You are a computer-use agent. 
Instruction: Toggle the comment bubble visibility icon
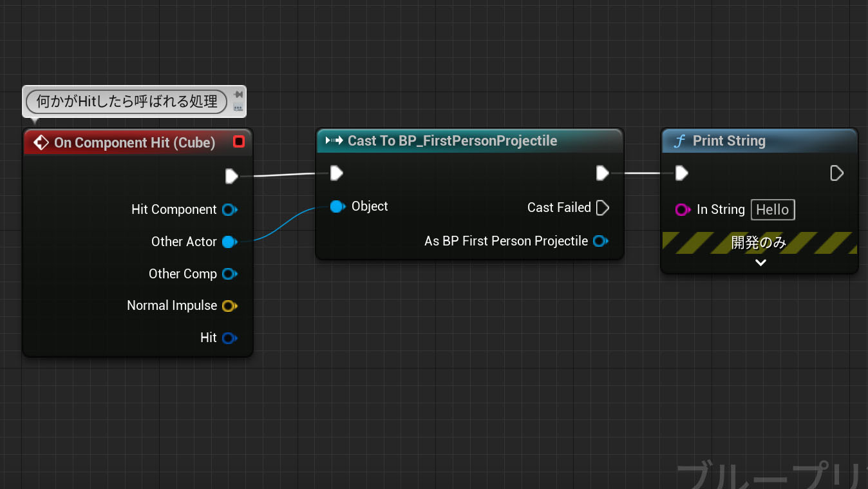pos(238,108)
